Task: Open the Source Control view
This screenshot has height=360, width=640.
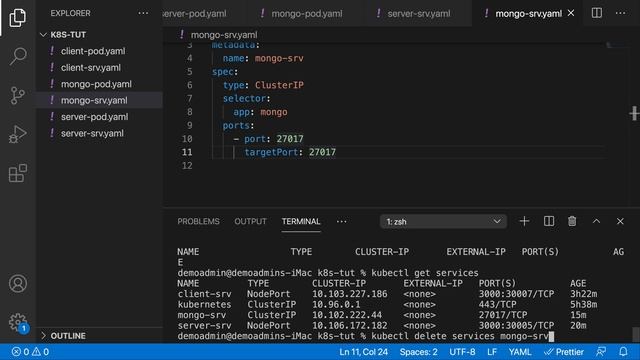Action: 18,96
